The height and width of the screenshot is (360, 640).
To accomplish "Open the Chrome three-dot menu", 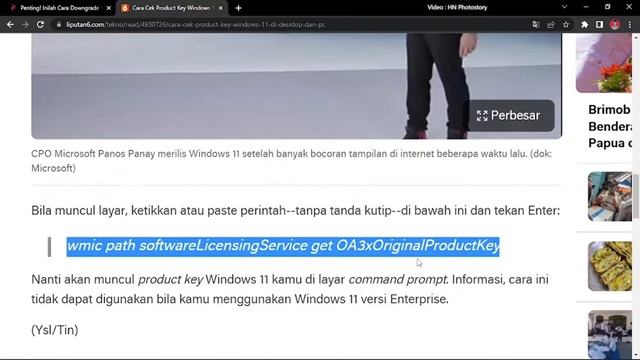I will [630, 24].
